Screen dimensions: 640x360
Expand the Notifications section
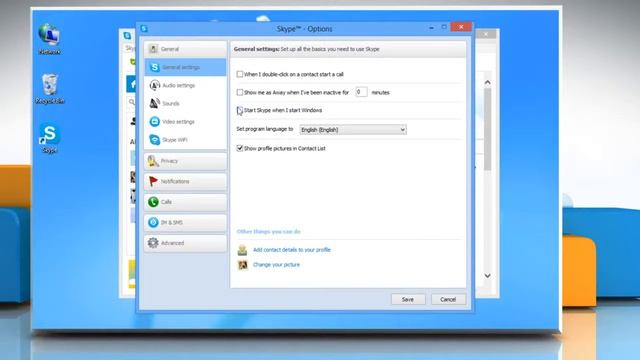click(185, 181)
